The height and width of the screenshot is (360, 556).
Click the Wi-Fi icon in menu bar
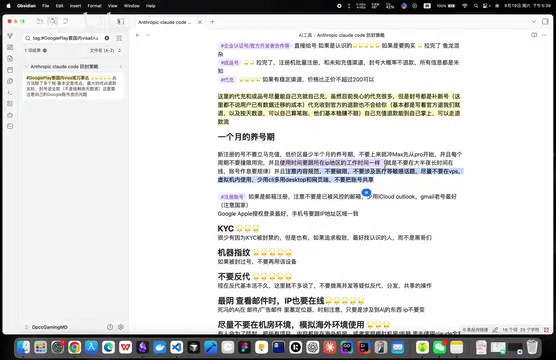pyautogui.click(x=465, y=6)
